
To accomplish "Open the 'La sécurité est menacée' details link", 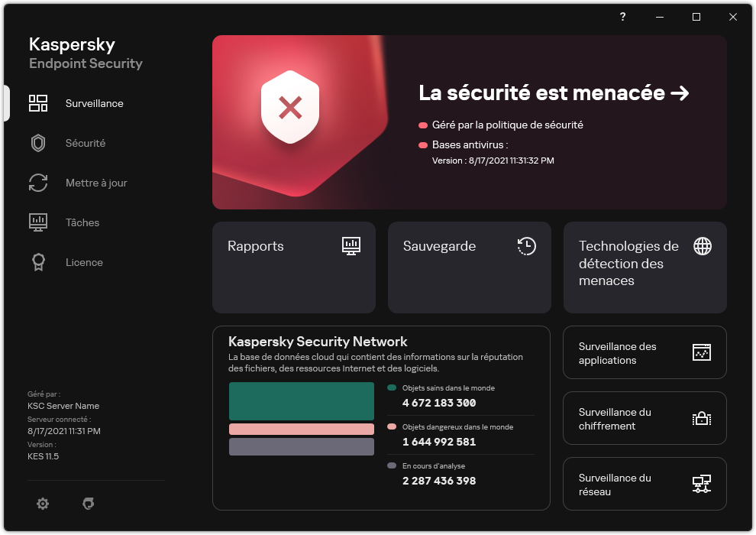I will point(552,93).
